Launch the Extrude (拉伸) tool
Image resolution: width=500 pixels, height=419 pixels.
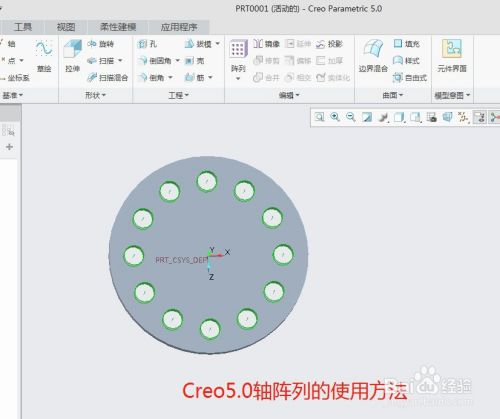point(72,57)
